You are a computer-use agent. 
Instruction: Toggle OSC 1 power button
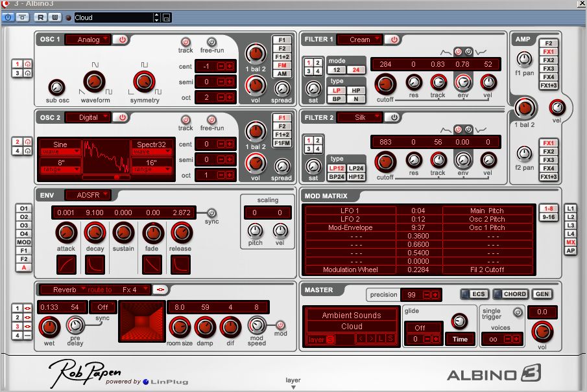click(122, 40)
